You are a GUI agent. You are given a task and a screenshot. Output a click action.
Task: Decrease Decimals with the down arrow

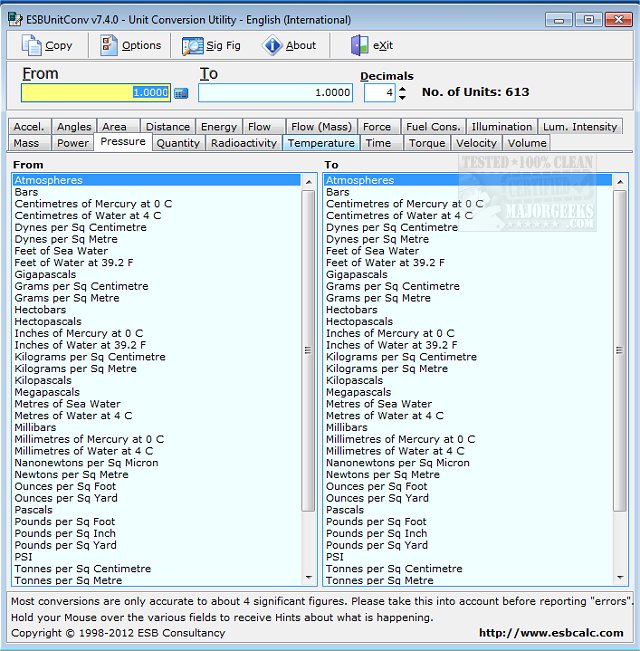click(402, 98)
